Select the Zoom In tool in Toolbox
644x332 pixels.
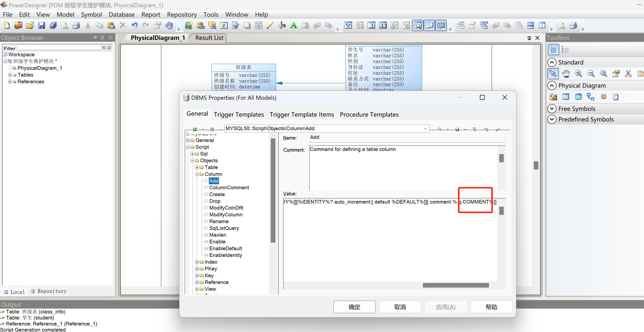pyautogui.click(x=578, y=73)
